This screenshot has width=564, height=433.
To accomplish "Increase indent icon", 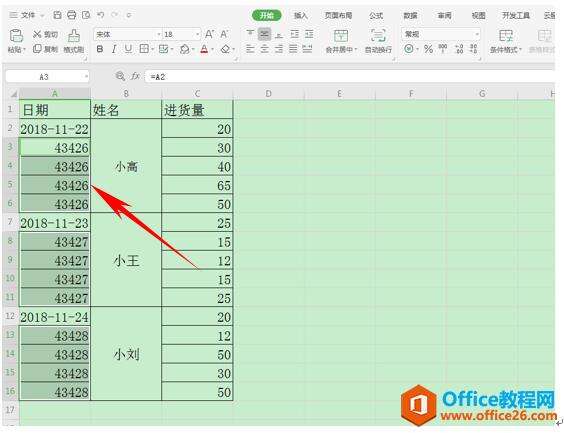I will (309, 34).
